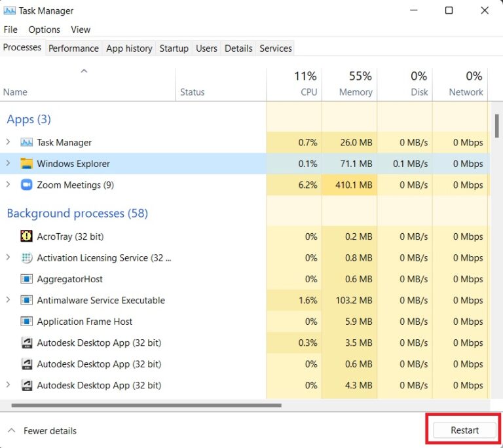Click the AggregatorHost process icon
Viewport: 503px width, 448px height.
[26, 279]
